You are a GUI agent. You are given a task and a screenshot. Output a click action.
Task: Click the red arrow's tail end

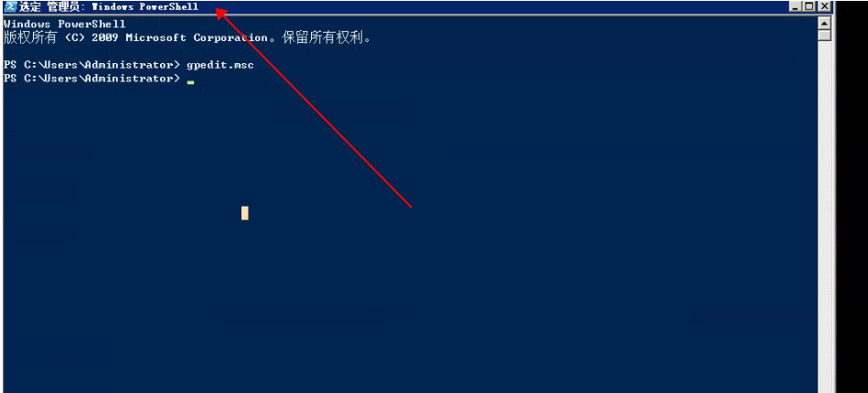(x=412, y=207)
